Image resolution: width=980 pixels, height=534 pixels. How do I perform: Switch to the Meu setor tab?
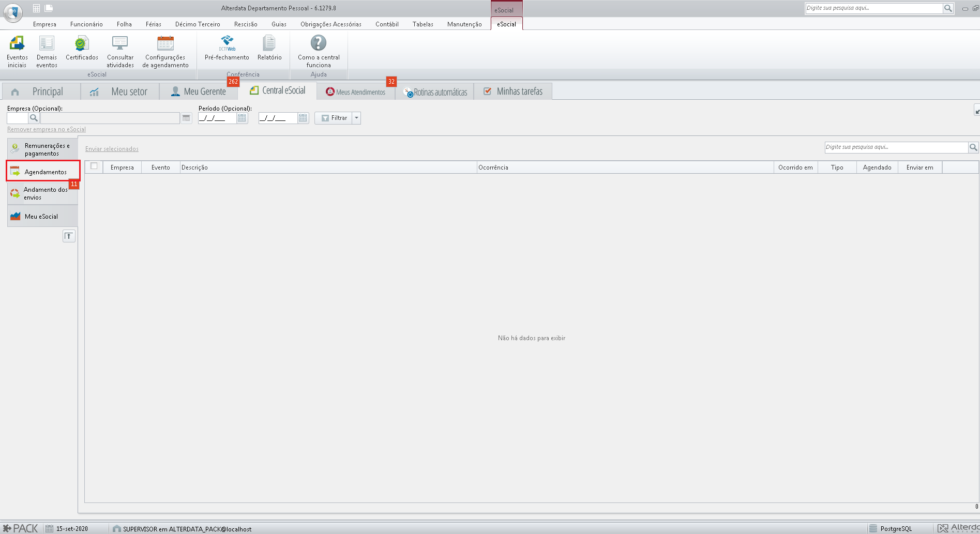pyautogui.click(x=120, y=91)
